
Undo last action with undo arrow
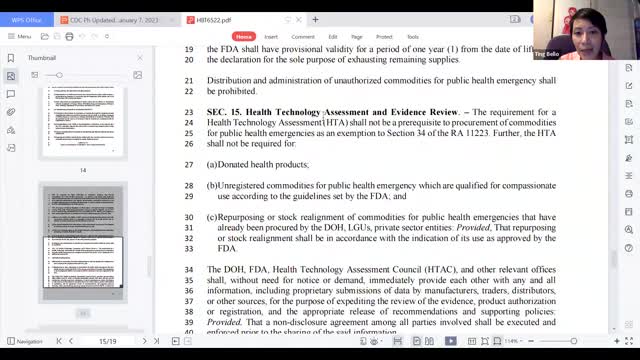coord(82,36)
